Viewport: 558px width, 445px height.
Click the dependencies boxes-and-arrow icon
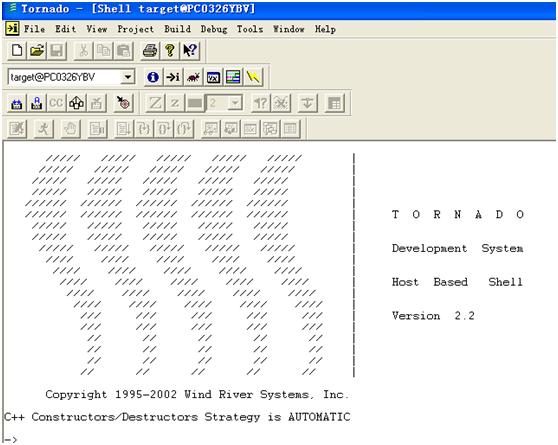77,103
